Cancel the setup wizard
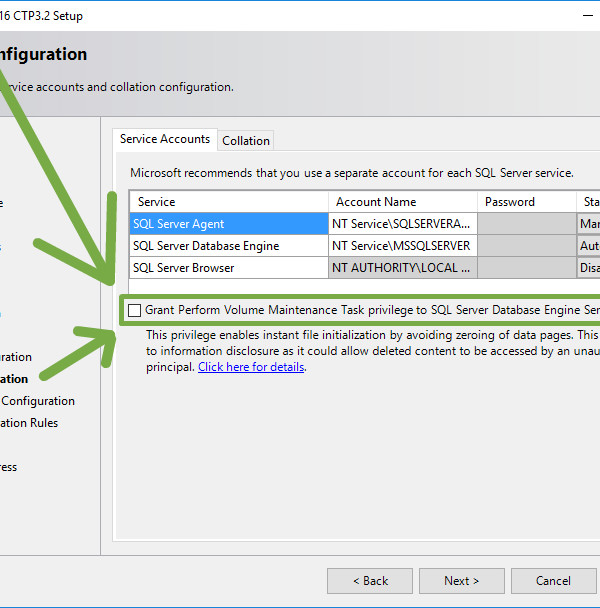The height and width of the screenshot is (608, 600). pos(553,581)
